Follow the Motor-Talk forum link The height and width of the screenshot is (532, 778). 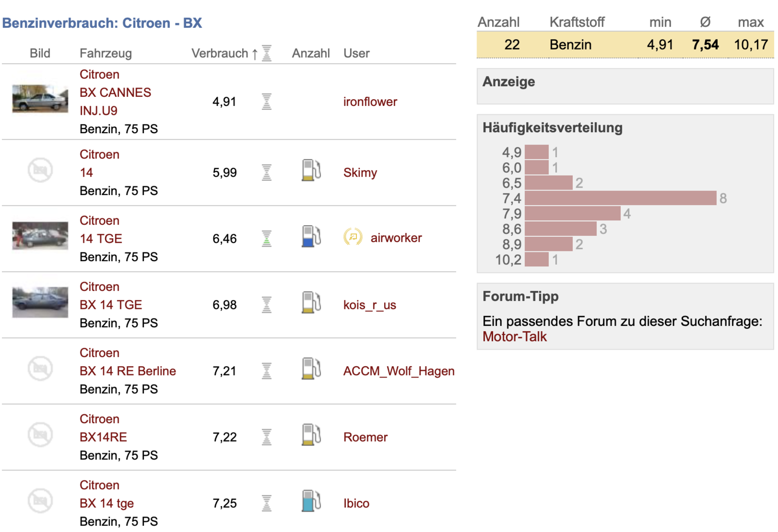click(x=514, y=337)
